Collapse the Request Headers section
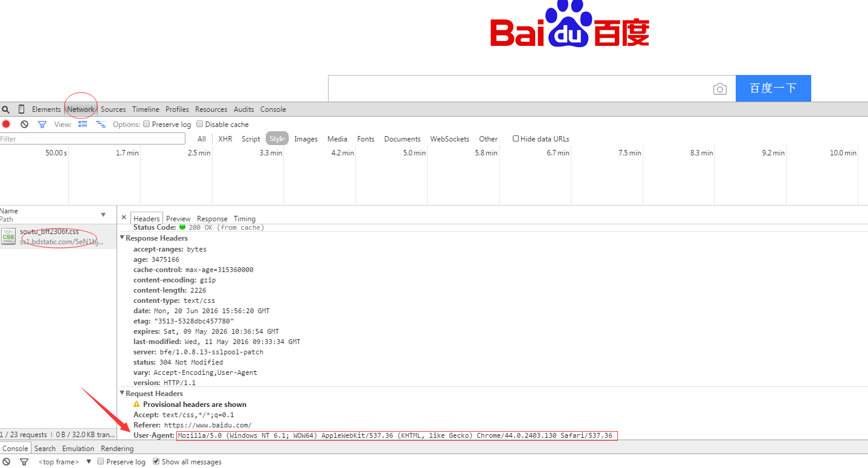This screenshot has height=468, width=868. point(123,393)
